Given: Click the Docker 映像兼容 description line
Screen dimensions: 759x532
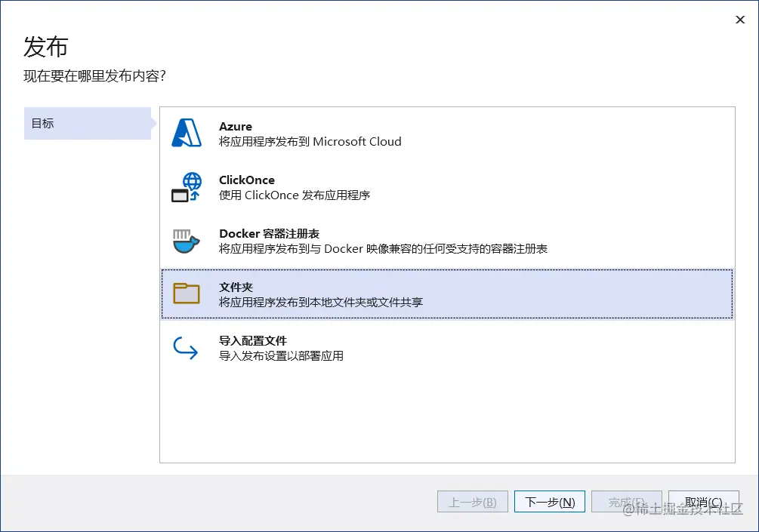Looking at the screenshot, I should click(383, 249).
